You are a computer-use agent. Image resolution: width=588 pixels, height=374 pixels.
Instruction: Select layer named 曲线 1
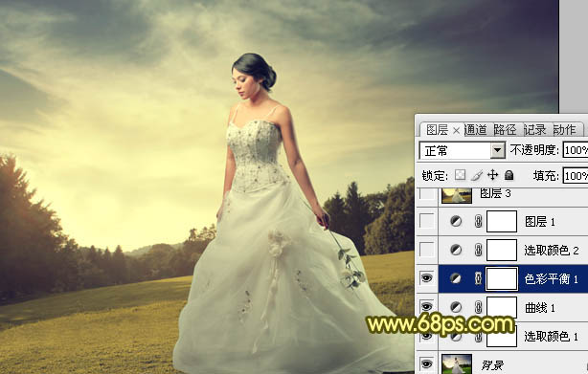(539, 308)
